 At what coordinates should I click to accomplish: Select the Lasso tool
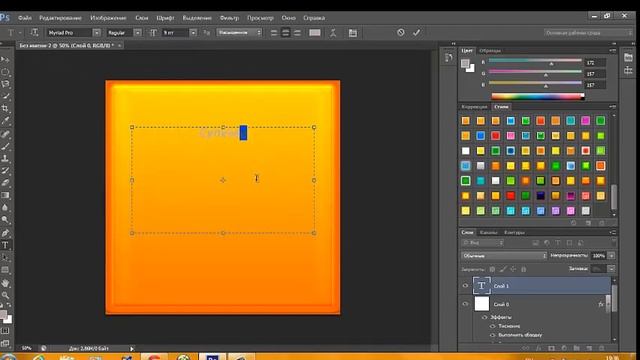pos(5,84)
